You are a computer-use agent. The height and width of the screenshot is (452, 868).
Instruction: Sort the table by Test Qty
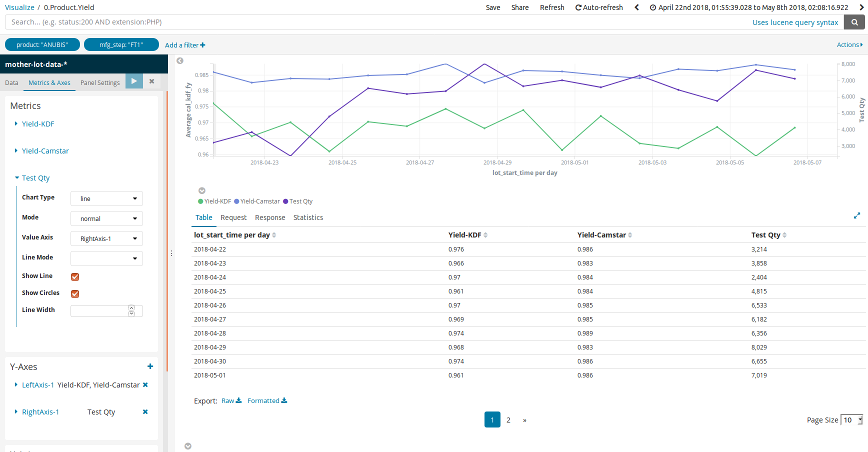coord(768,235)
